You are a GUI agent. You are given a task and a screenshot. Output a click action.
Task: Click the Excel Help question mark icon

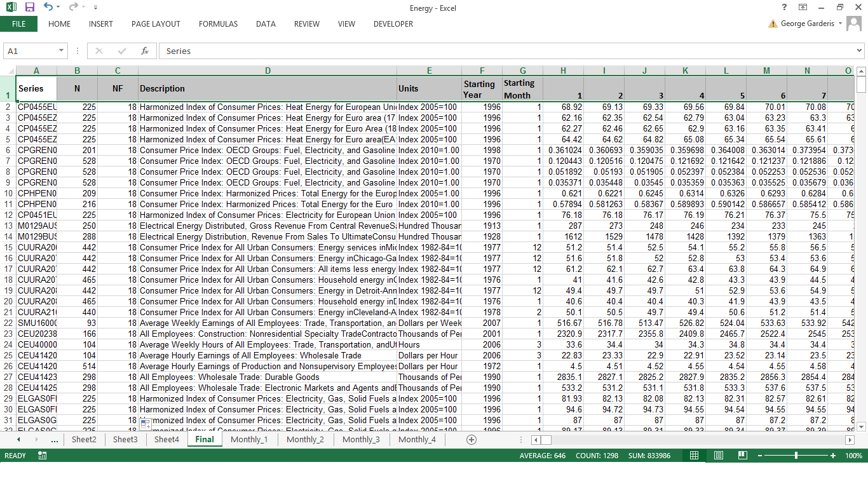(x=784, y=8)
